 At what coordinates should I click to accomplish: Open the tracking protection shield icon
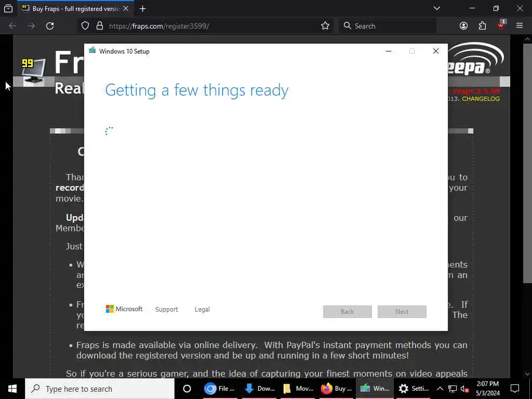pos(85,26)
